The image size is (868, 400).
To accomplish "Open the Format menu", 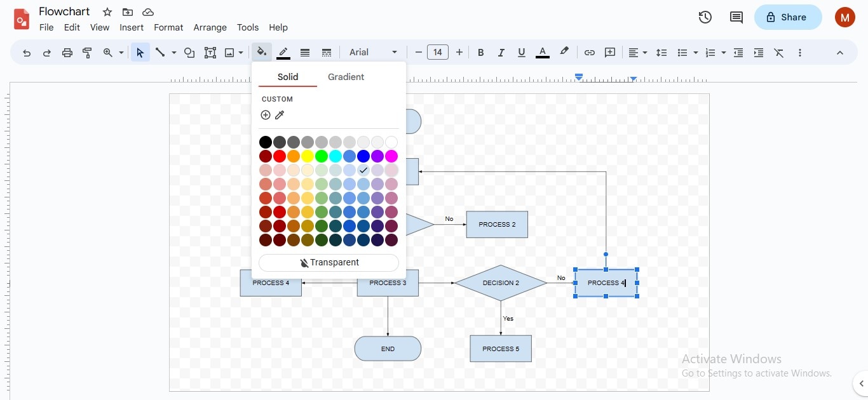I will (168, 27).
